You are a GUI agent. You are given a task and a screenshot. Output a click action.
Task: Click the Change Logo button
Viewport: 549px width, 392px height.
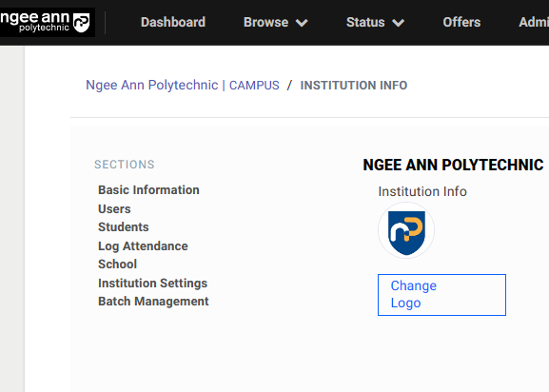tap(441, 295)
